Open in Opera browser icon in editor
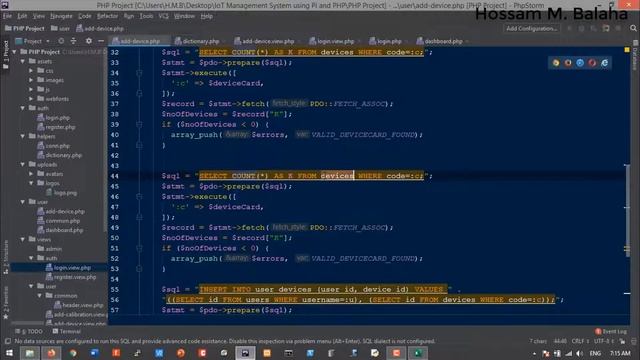Image resolution: width=640 pixels, height=360 pixels. tap(592, 63)
